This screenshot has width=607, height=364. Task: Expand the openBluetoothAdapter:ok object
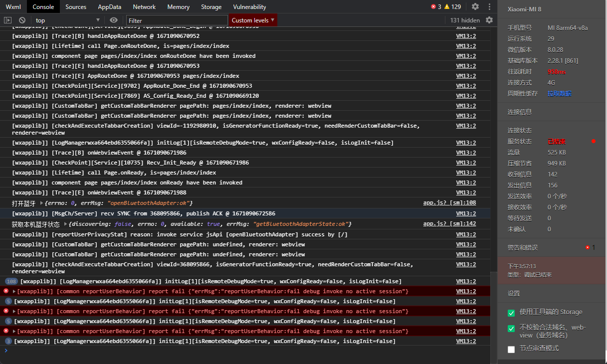(41, 203)
